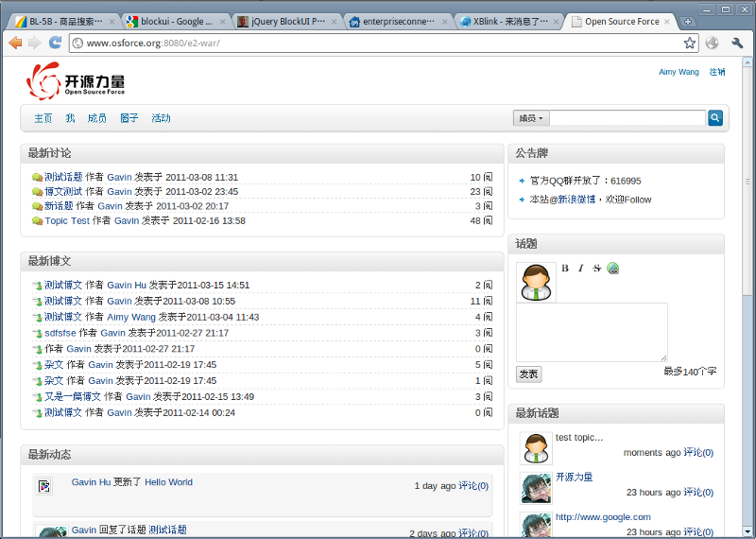Open the http://www.google.com topic link
The height and width of the screenshot is (539, 756).
click(603, 517)
